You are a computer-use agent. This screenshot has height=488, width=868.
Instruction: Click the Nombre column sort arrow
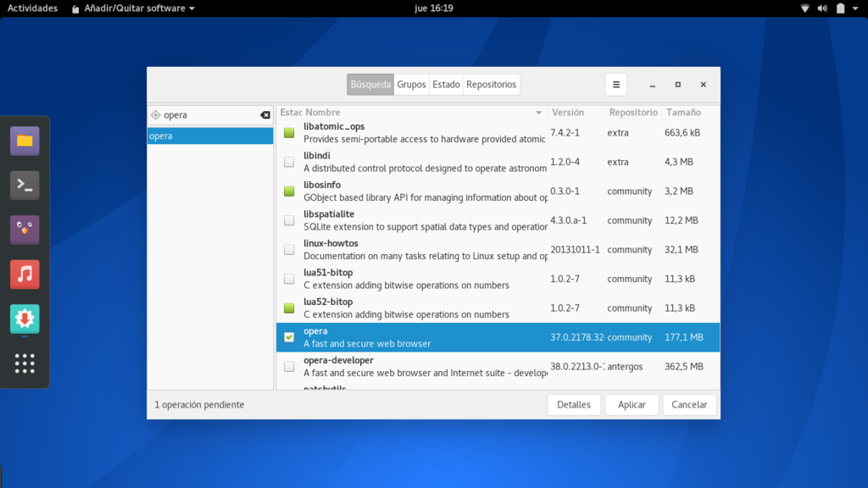[538, 113]
